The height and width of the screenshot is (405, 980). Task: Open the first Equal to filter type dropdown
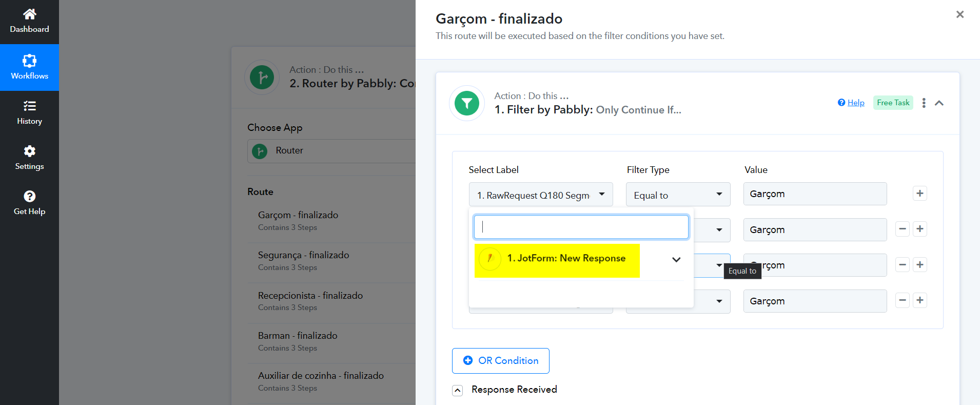pos(678,195)
